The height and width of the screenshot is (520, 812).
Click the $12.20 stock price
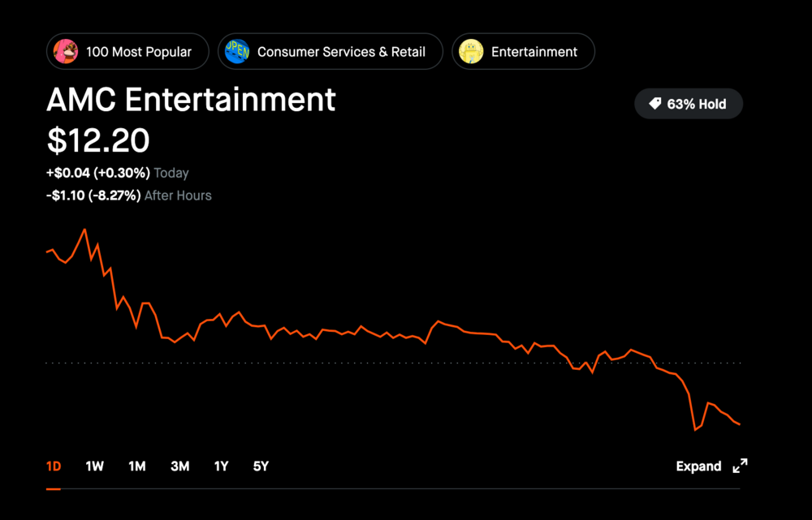(x=98, y=140)
